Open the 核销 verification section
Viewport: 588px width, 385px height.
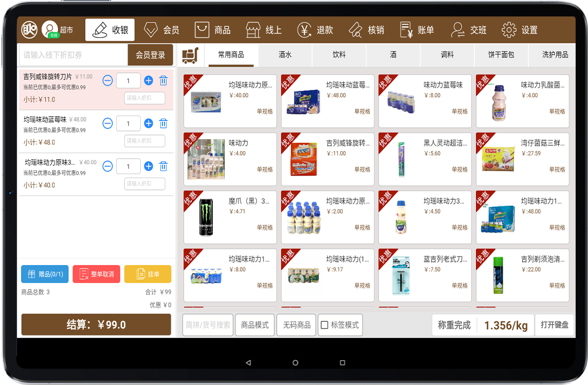coord(366,30)
